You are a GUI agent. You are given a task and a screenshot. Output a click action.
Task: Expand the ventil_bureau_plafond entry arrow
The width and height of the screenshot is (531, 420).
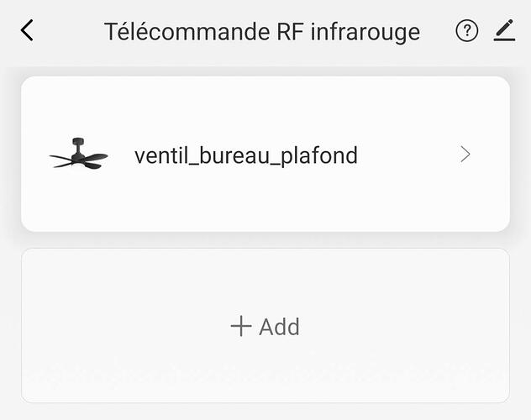465,155
